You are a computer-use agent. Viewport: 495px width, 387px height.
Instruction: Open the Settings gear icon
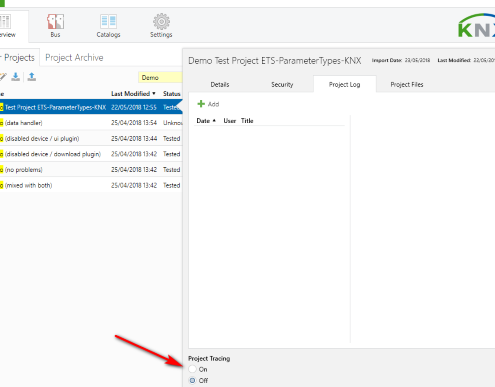coord(161,22)
